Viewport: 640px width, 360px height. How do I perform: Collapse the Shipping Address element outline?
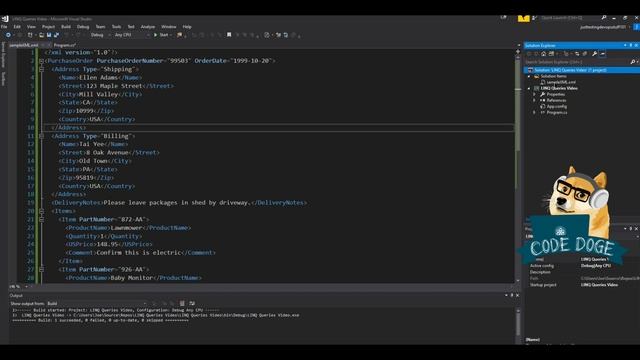[x=41, y=69]
